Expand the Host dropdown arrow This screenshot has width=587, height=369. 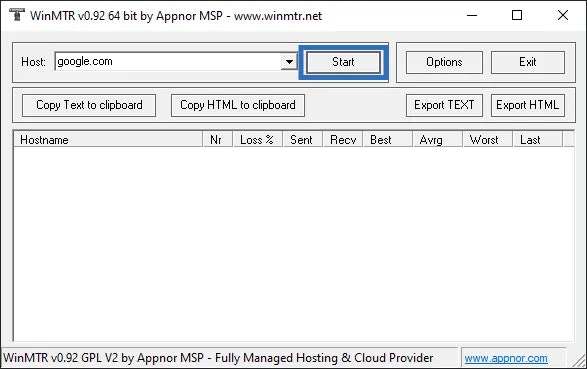coord(289,62)
